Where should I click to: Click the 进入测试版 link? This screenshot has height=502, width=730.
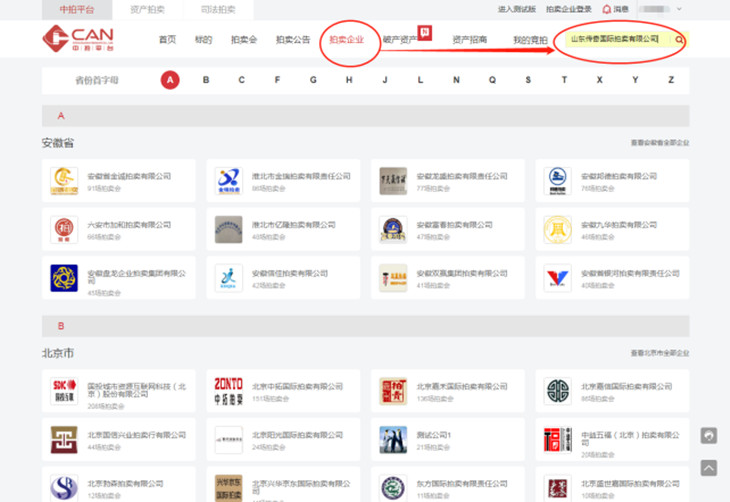tap(517, 9)
